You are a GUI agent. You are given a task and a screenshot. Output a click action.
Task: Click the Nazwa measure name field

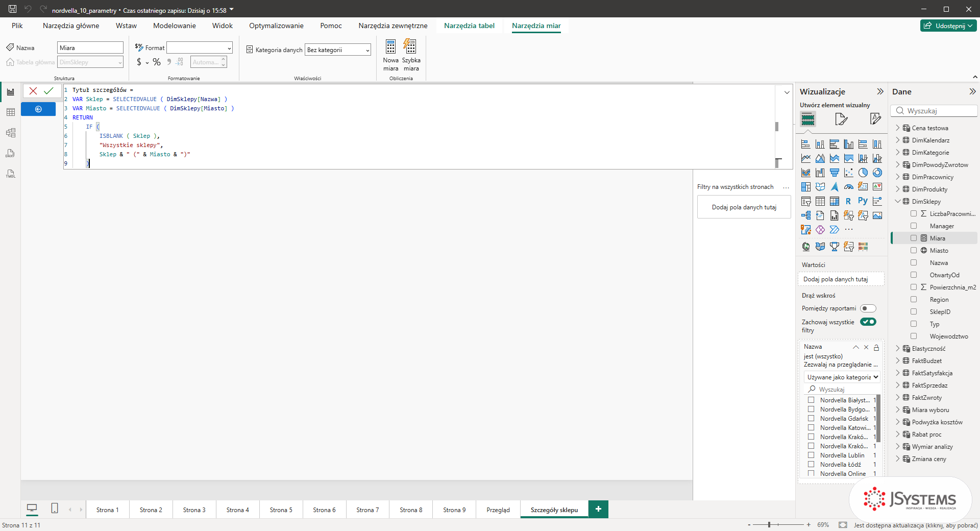(x=90, y=47)
